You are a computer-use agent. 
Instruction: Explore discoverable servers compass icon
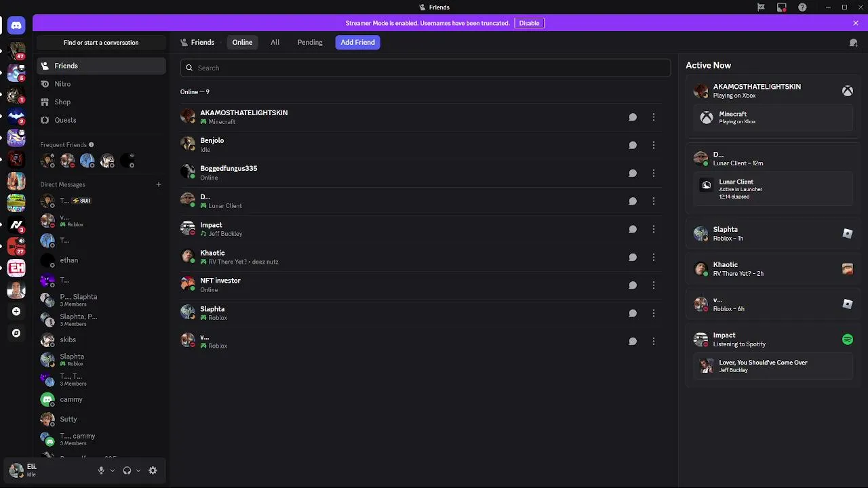[16, 333]
